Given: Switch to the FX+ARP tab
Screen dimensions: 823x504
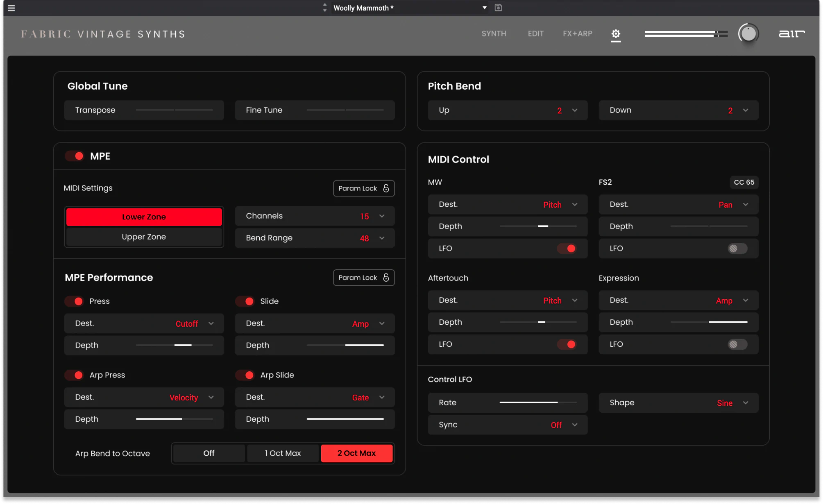Looking at the screenshot, I should [x=577, y=34].
